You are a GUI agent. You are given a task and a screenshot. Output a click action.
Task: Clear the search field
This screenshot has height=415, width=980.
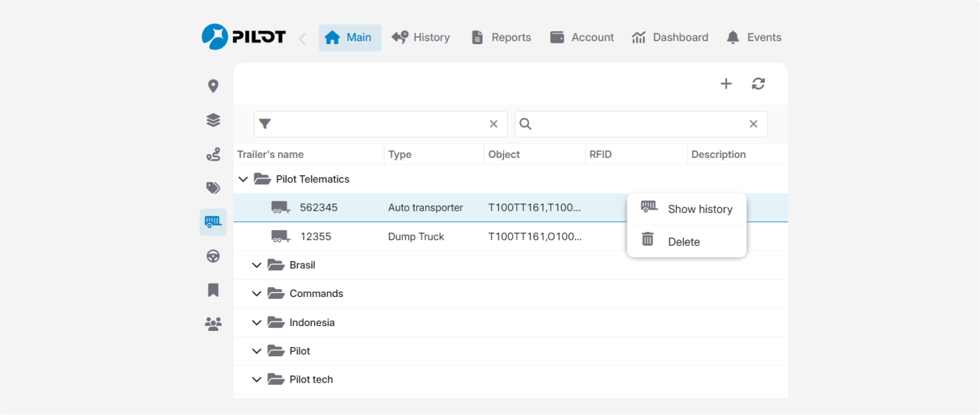[753, 124]
